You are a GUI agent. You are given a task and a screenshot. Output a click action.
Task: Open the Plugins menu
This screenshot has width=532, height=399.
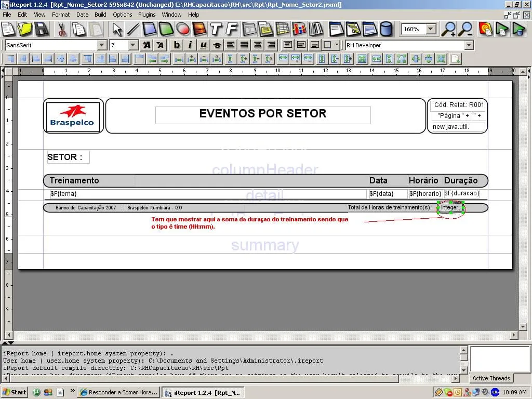tap(147, 15)
